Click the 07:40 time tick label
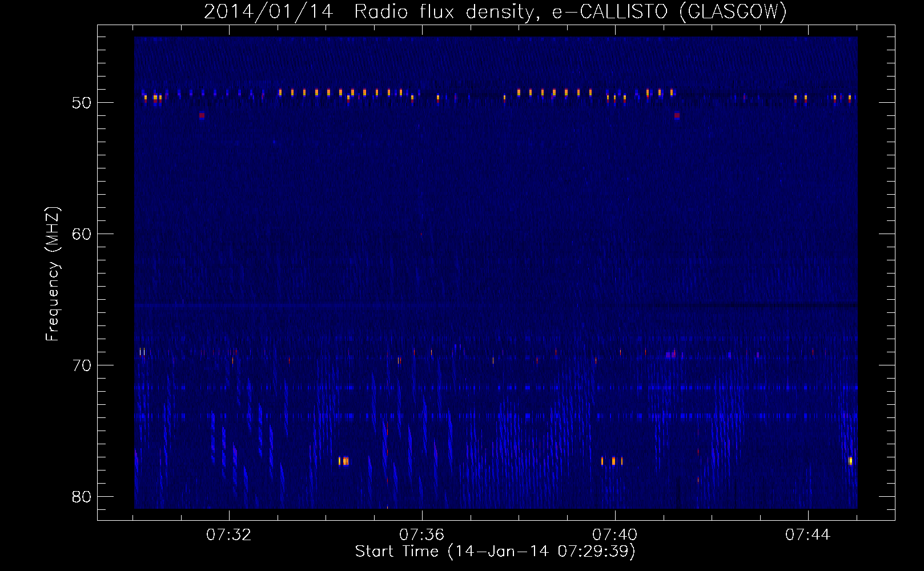Screen dimensions: 924x571 (x=614, y=535)
